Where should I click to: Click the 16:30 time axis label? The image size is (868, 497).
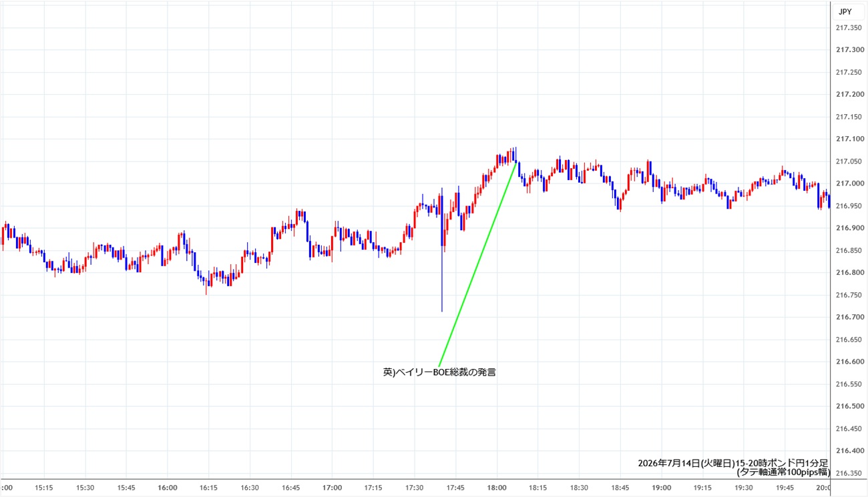[250, 488]
